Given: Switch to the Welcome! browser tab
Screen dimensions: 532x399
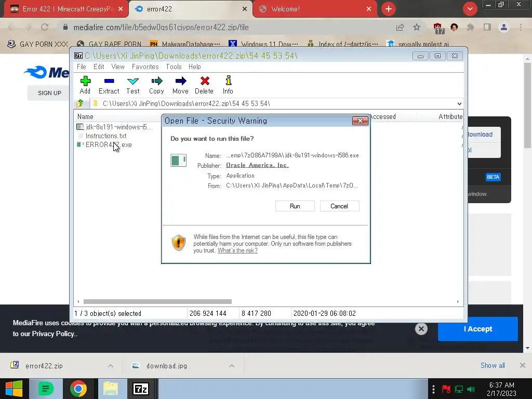Looking at the screenshot, I should coord(314,9).
